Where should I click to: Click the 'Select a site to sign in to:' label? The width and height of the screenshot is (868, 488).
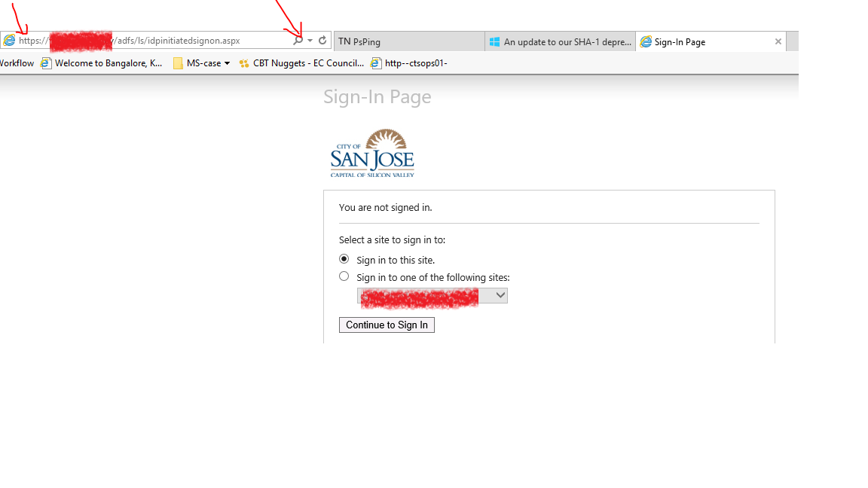coord(392,239)
